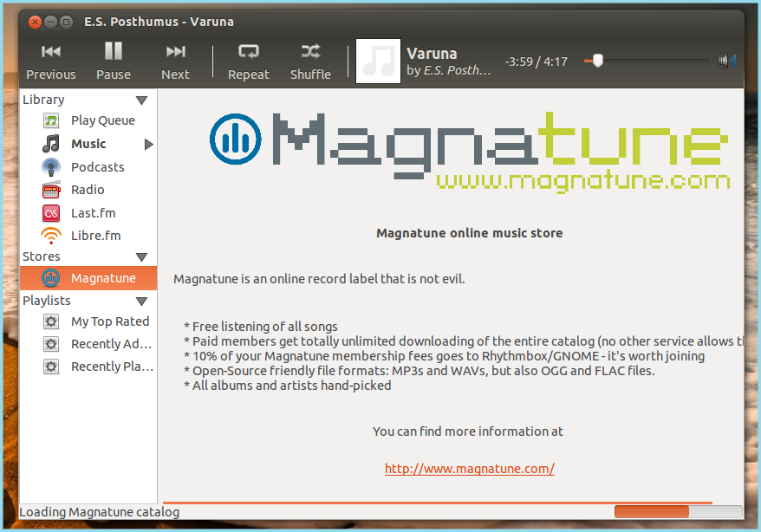Click the Magnatune logo banner

470,152
